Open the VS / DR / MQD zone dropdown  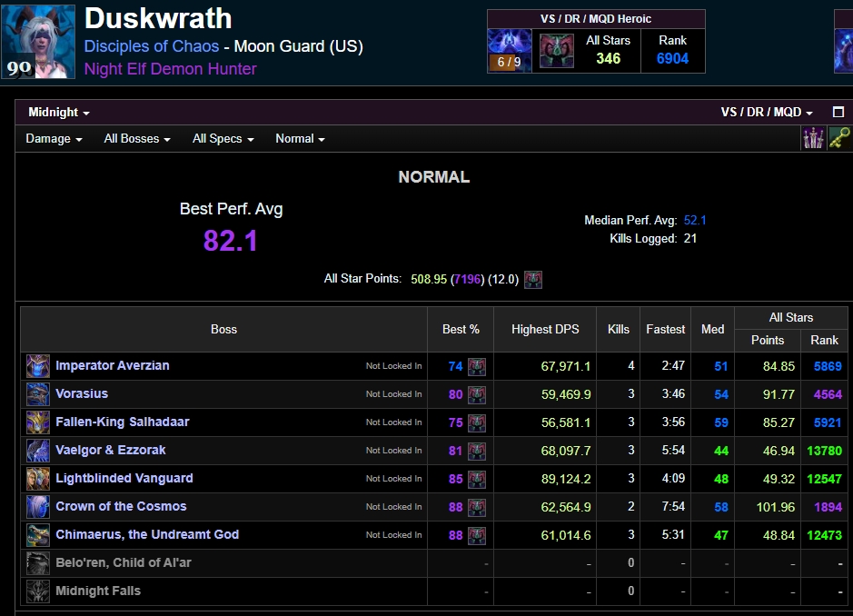click(x=767, y=112)
